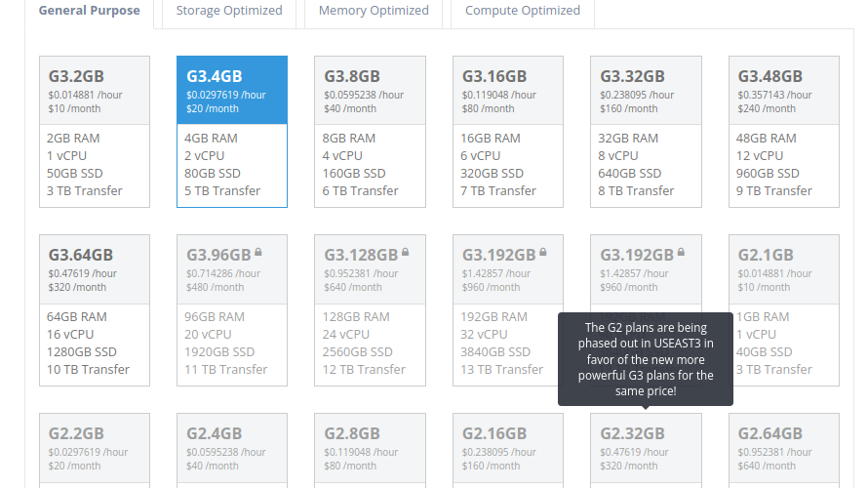868x488 pixels.
Task: Switch to the Storage Optimized tab
Action: pos(229,11)
